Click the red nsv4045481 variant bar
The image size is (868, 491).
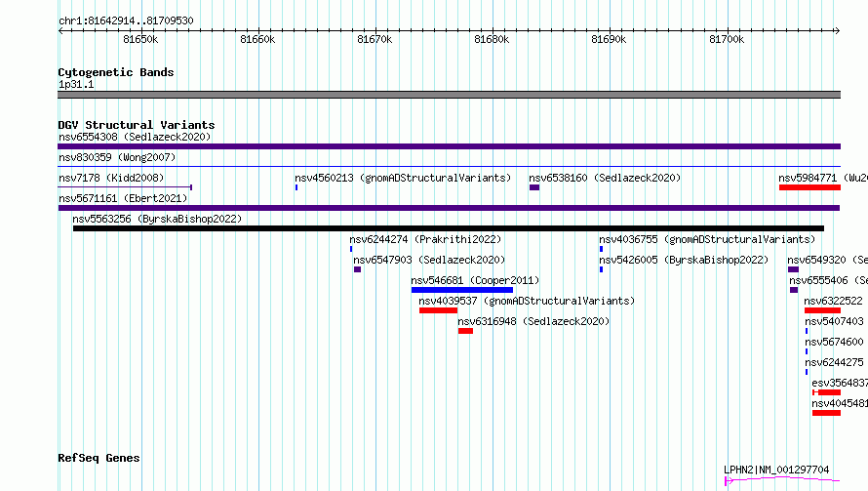pyautogui.click(x=826, y=413)
